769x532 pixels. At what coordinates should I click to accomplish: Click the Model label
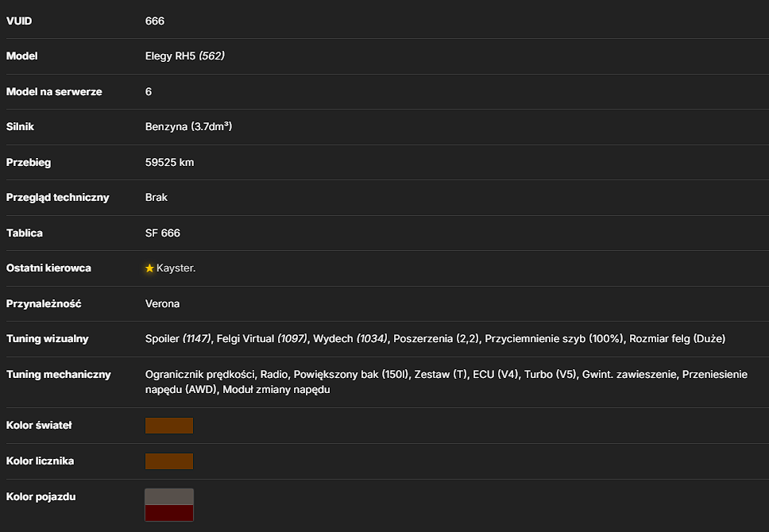coord(22,56)
